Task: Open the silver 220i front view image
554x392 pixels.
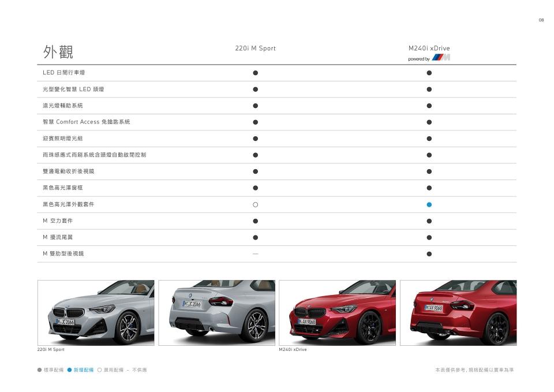Action: tap(96, 312)
